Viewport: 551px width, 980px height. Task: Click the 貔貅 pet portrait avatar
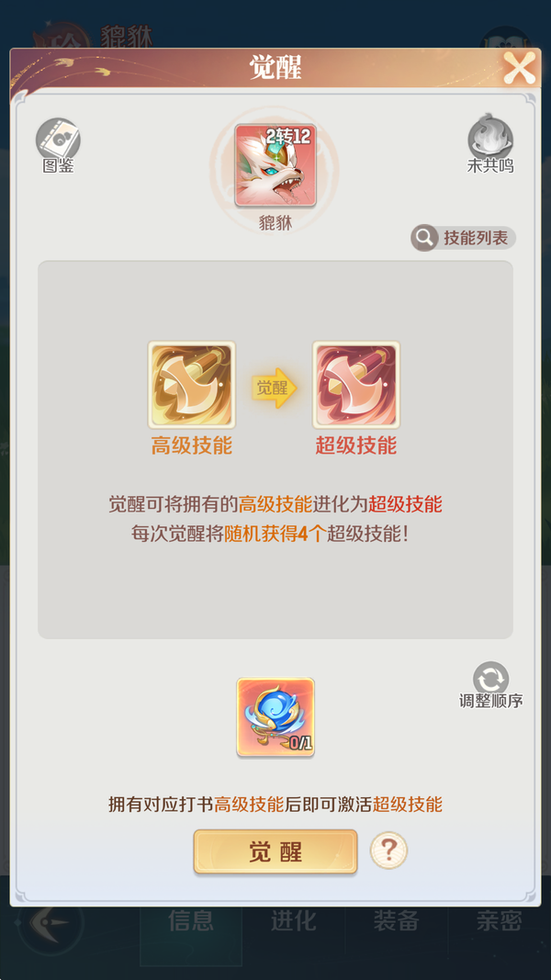pos(275,165)
